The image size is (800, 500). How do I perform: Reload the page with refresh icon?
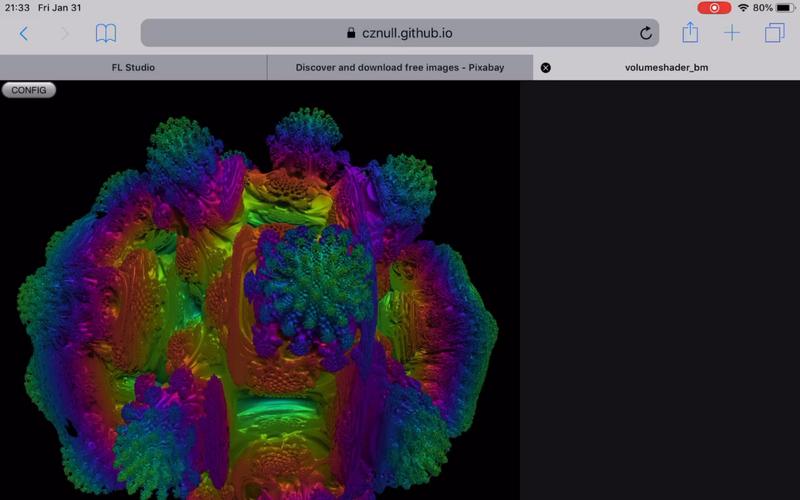pos(645,33)
